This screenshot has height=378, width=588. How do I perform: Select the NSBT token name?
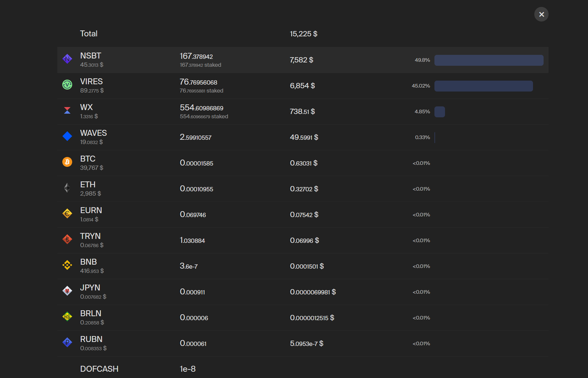coord(91,56)
